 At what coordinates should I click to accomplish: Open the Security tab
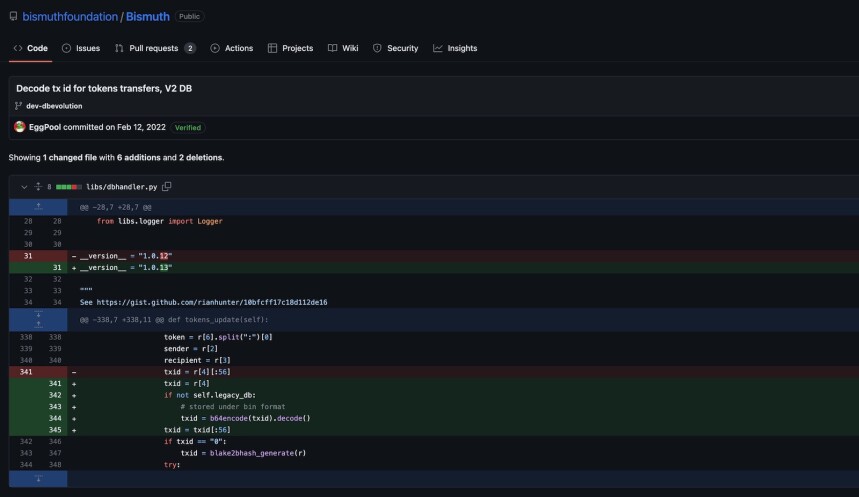tap(396, 48)
